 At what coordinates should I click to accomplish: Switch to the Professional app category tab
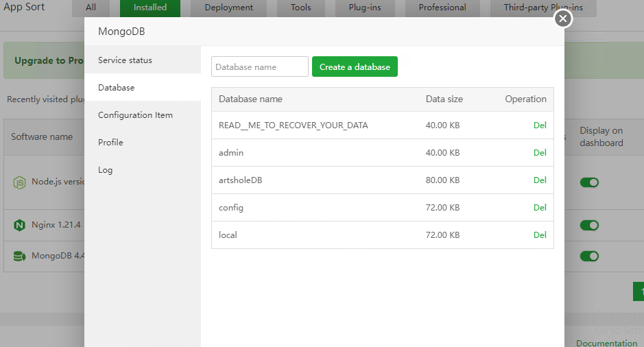pyautogui.click(x=442, y=8)
